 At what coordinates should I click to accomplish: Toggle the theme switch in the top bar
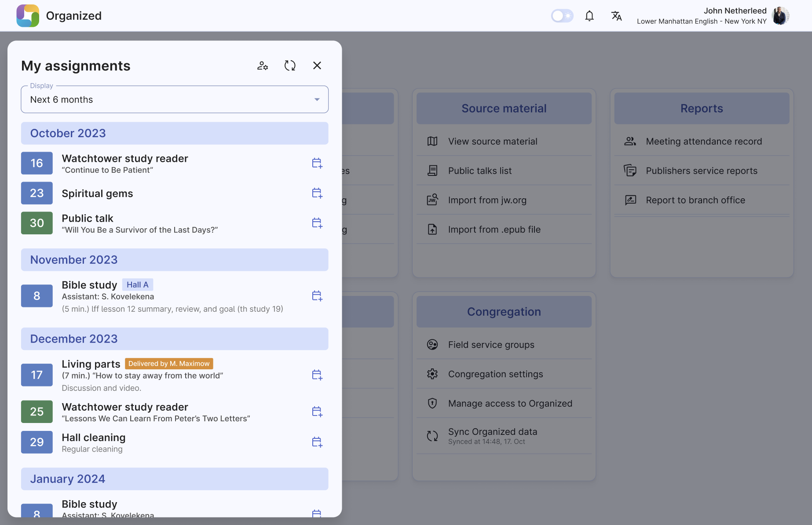point(562,15)
